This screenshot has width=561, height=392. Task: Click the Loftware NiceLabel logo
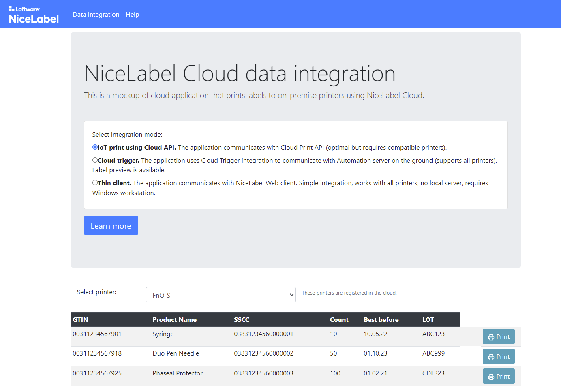click(x=34, y=15)
